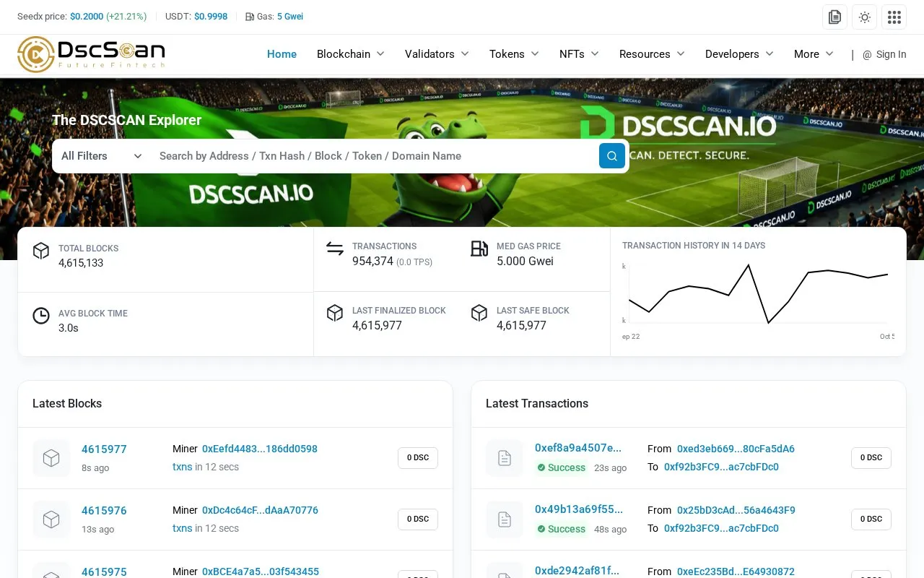This screenshot has width=924, height=578.
Task: Open From address 0x25bD3cAd...56a4643F9
Action: [x=736, y=510]
